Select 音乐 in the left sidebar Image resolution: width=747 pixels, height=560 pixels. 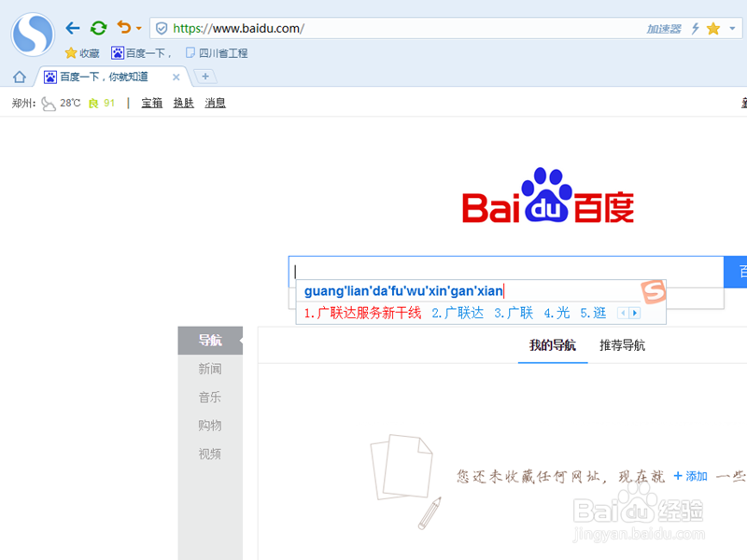click(x=210, y=398)
